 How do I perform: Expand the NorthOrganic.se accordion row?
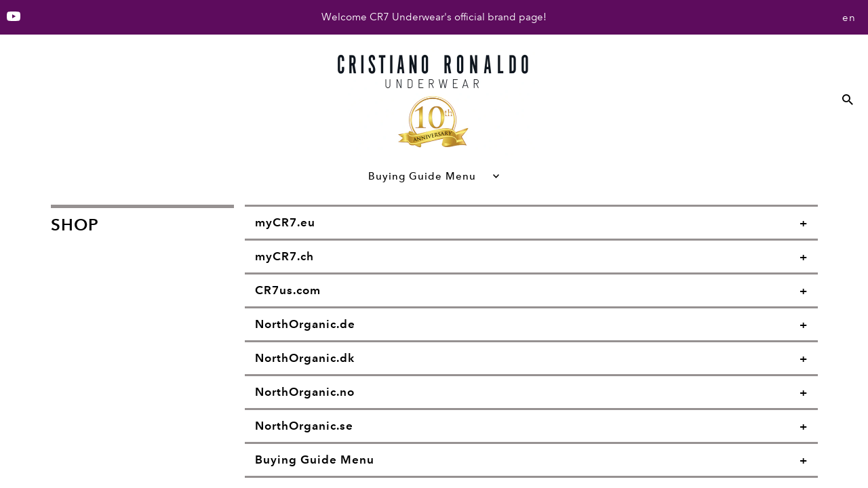click(531, 426)
